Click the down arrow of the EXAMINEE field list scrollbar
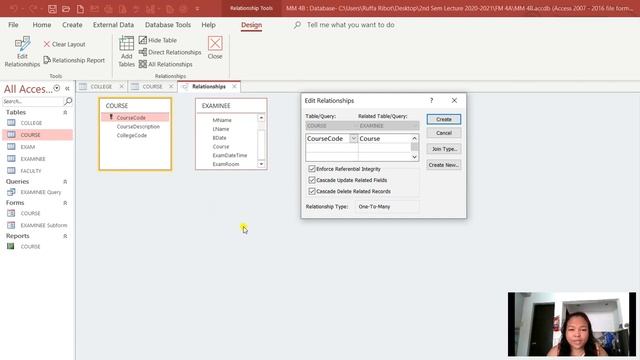 [x=261, y=164]
